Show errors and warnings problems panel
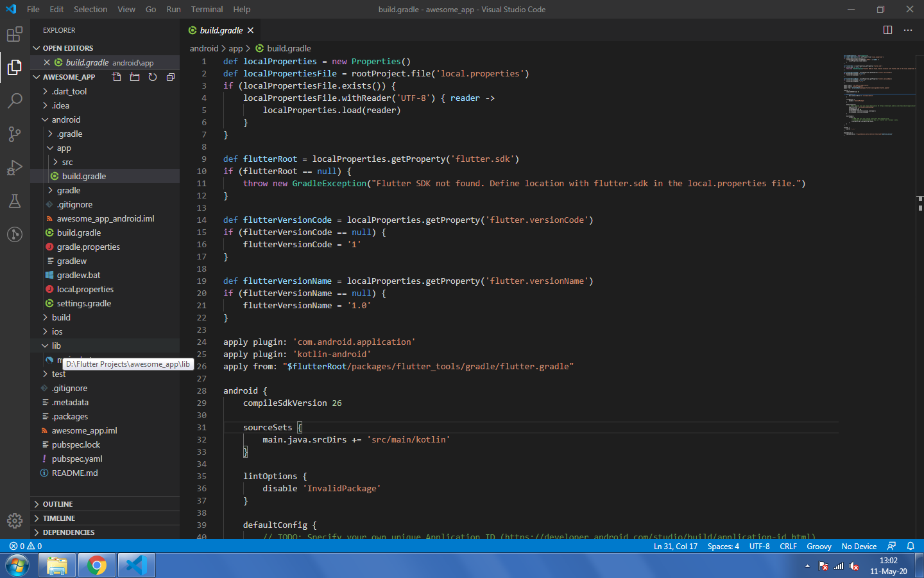Viewport: 924px width, 578px height. tap(26, 546)
